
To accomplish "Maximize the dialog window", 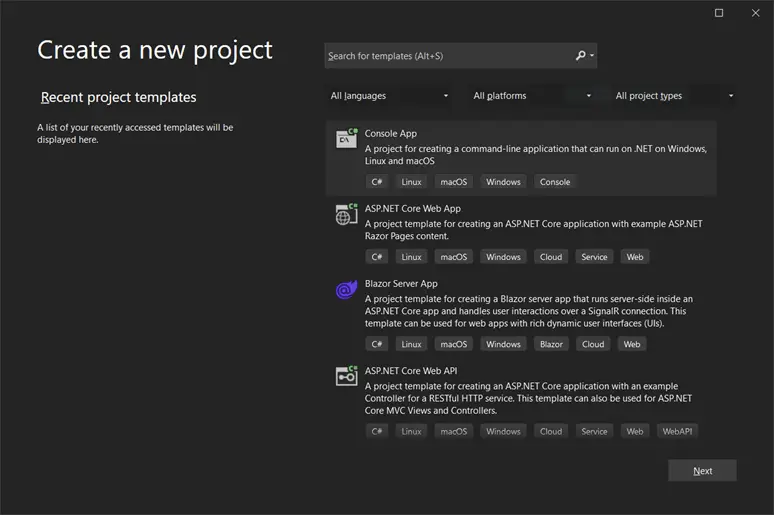I will point(719,13).
